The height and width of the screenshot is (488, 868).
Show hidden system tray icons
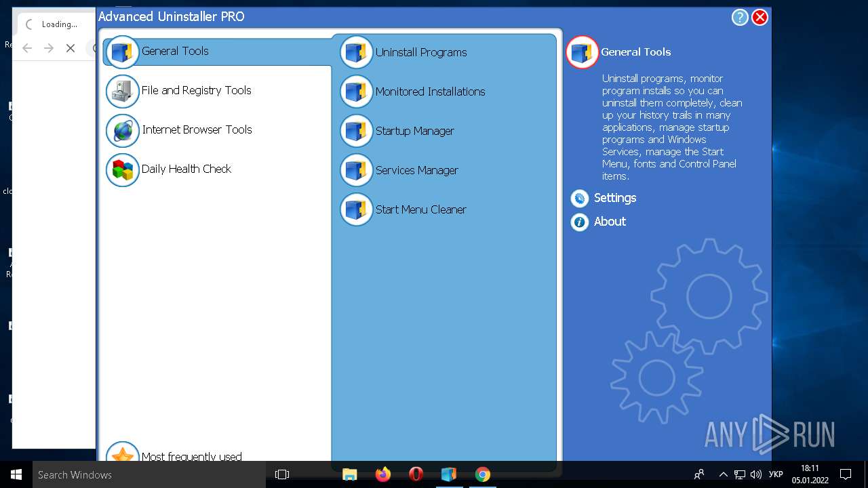(x=723, y=474)
